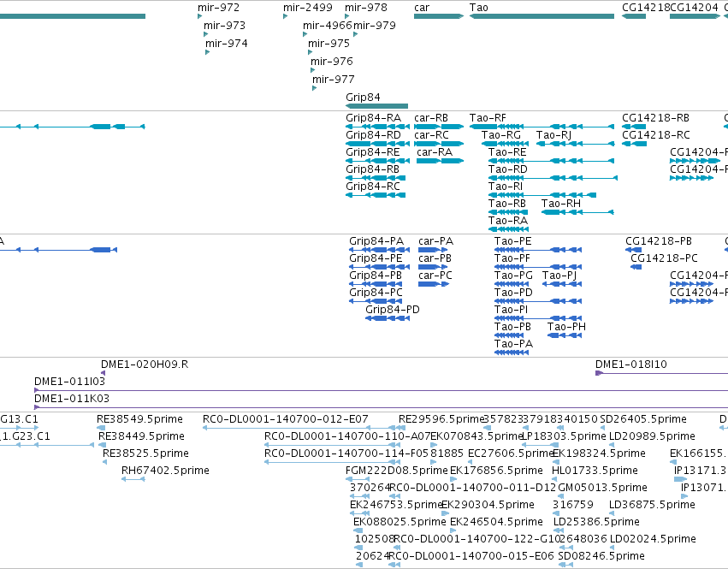Select the Tao-RD transcript

tap(553, 178)
